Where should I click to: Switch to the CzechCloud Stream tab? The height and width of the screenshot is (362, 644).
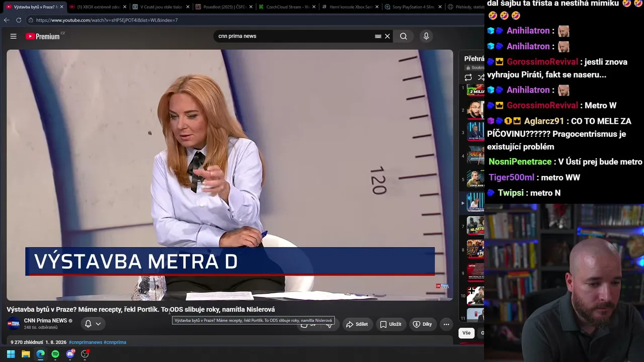(287, 7)
